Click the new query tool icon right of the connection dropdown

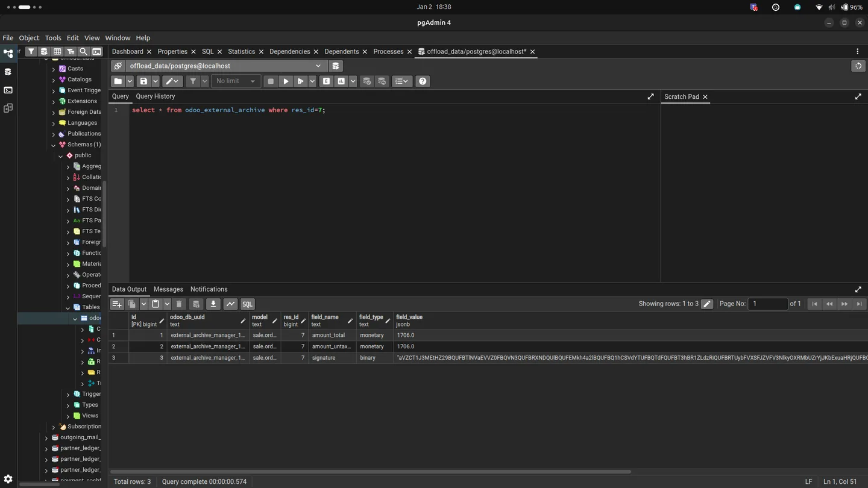(x=336, y=66)
